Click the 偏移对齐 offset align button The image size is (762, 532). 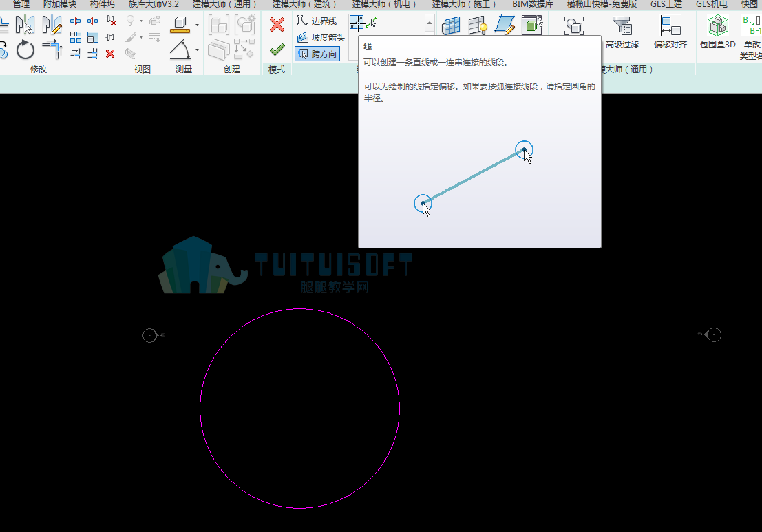coord(670,32)
